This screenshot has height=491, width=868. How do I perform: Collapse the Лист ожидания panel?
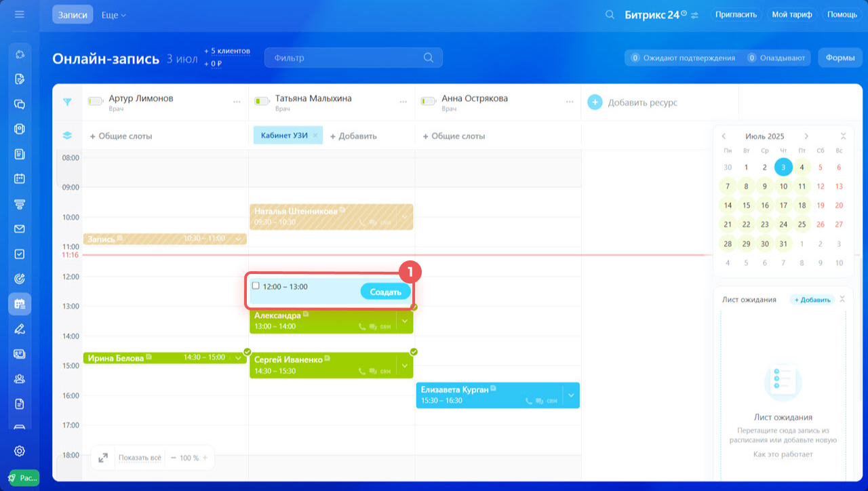click(842, 299)
